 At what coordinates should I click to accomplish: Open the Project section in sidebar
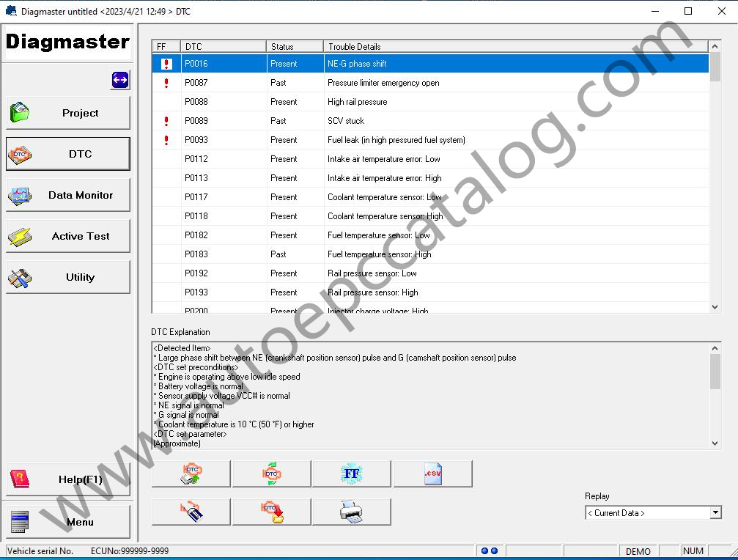tap(68, 113)
